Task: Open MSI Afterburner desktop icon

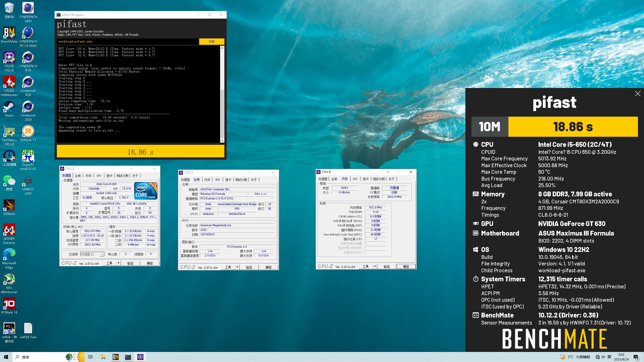Action: point(9,283)
